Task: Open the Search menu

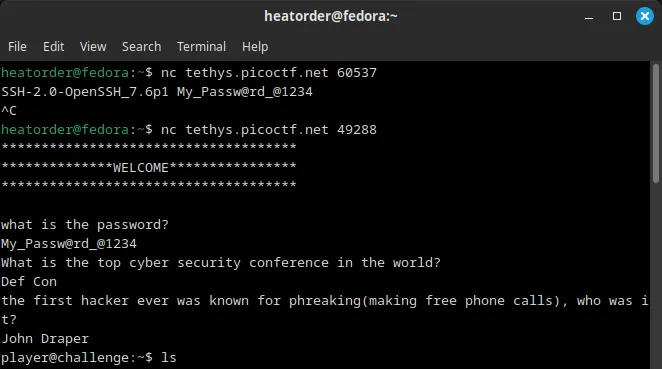Action: [x=141, y=46]
